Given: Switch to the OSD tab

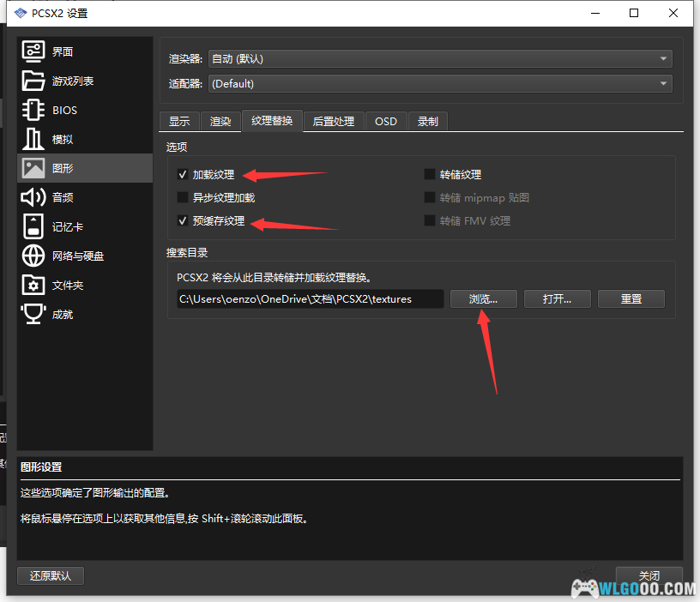Looking at the screenshot, I should pos(386,122).
